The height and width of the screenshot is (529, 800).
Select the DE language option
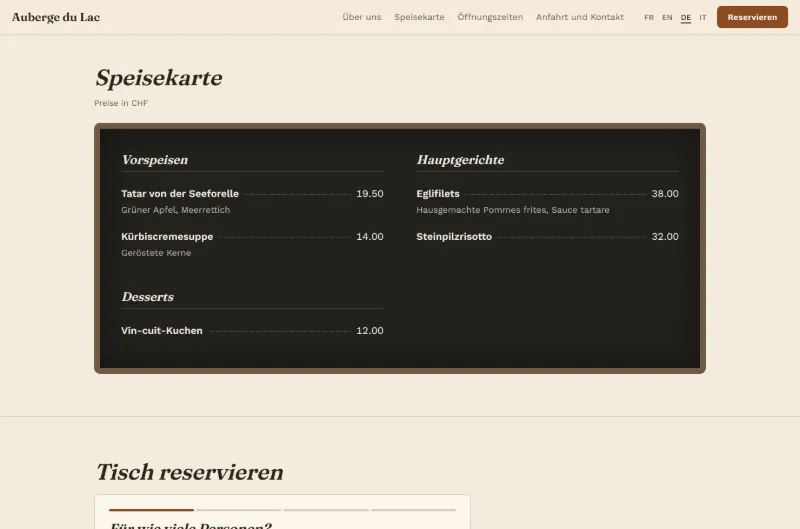point(686,17)
